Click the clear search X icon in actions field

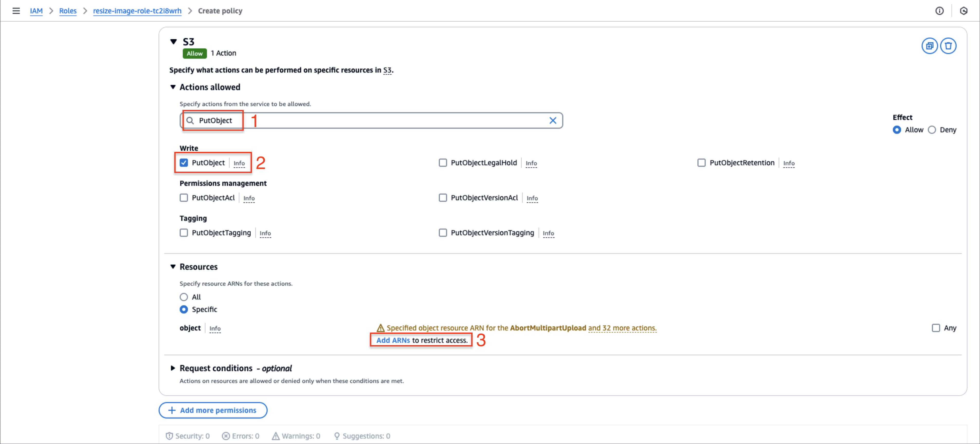pos(551,120)
